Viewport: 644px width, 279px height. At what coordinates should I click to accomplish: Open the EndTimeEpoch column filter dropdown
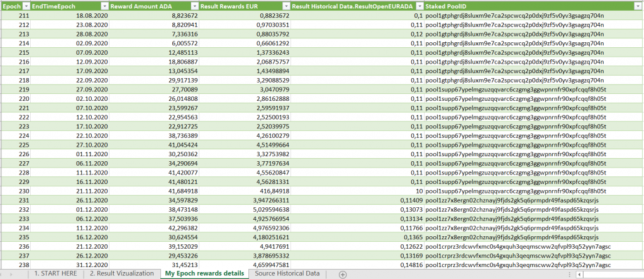pos(104,6)
